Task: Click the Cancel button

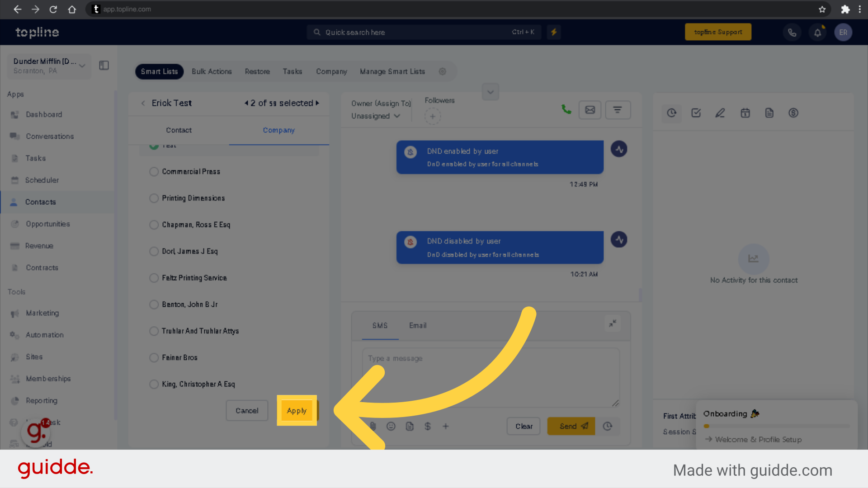Action: [247, 411]
